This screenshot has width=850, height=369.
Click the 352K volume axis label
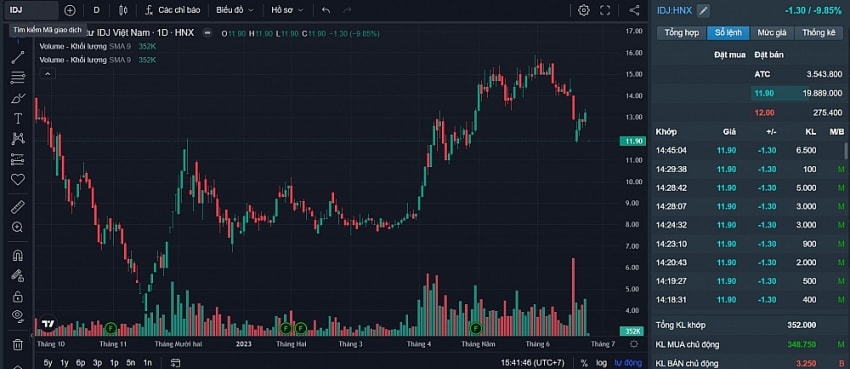633,331
